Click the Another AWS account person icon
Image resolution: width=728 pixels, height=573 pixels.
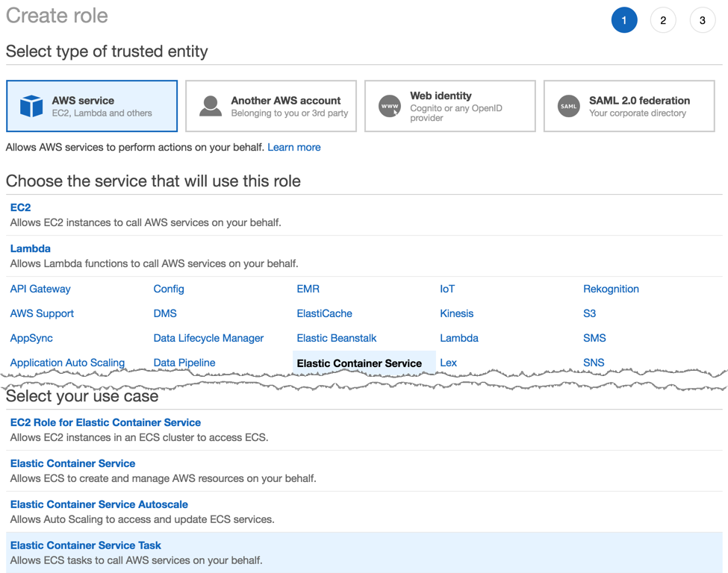211,106
